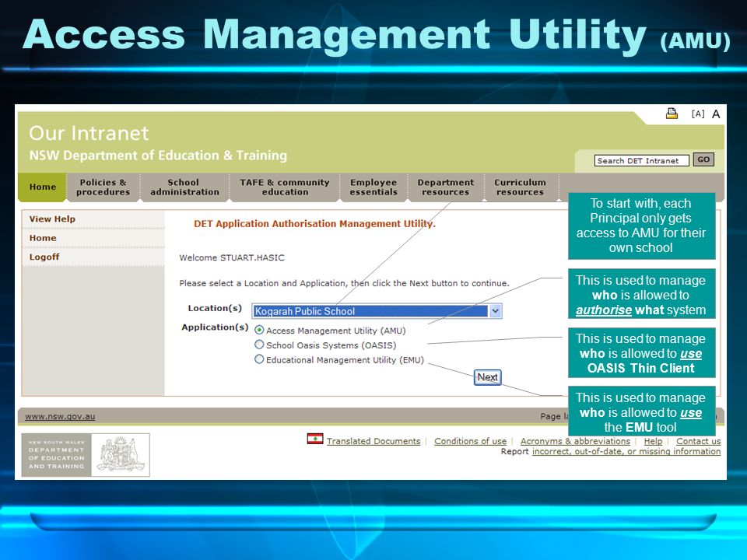Screen dimensions: 747x560
Task: Open the School administration tab
Action: 184,187
